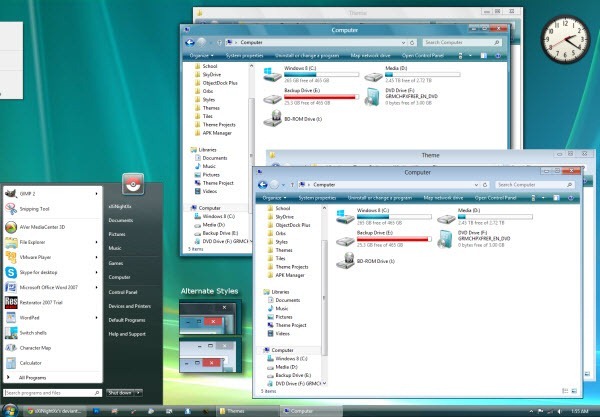This screenshot has width=600, height=417.
Task: Open Devices and Printers from the Start menu
Action: point(129,306)
